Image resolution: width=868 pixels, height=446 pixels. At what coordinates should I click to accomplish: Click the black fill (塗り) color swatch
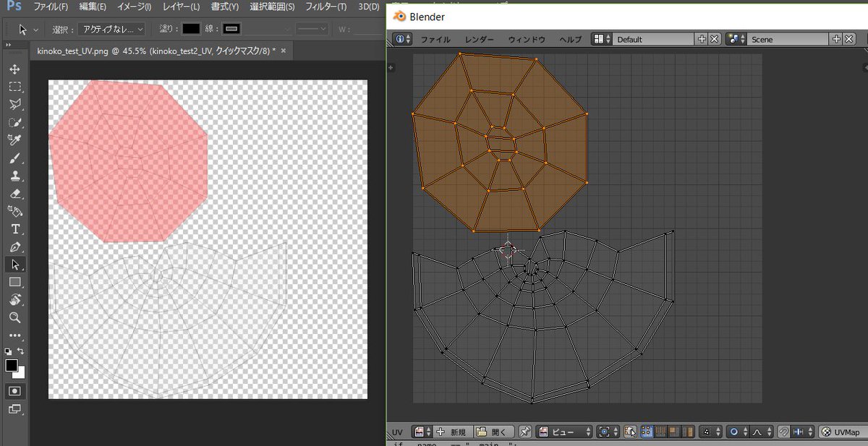coord(191,29)
